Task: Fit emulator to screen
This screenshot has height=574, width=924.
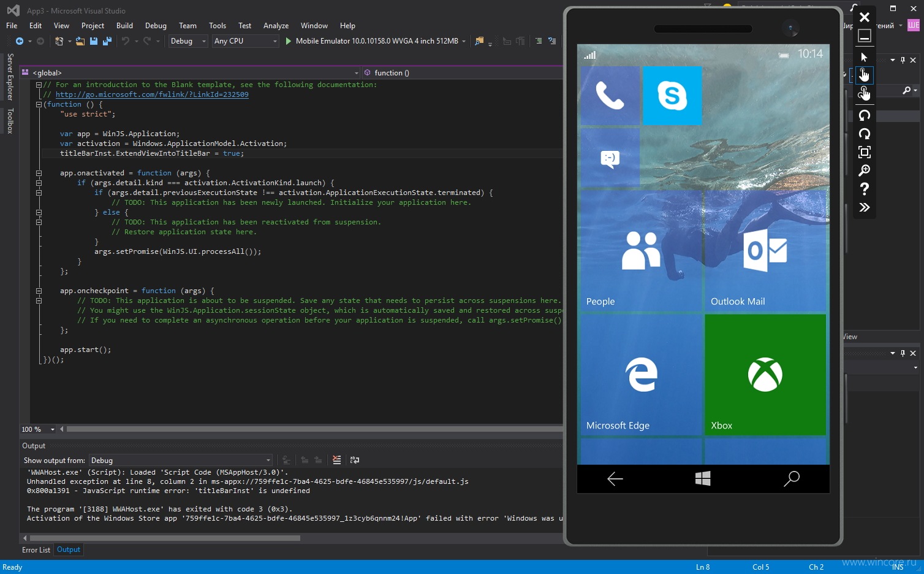Action: [864, 152]
